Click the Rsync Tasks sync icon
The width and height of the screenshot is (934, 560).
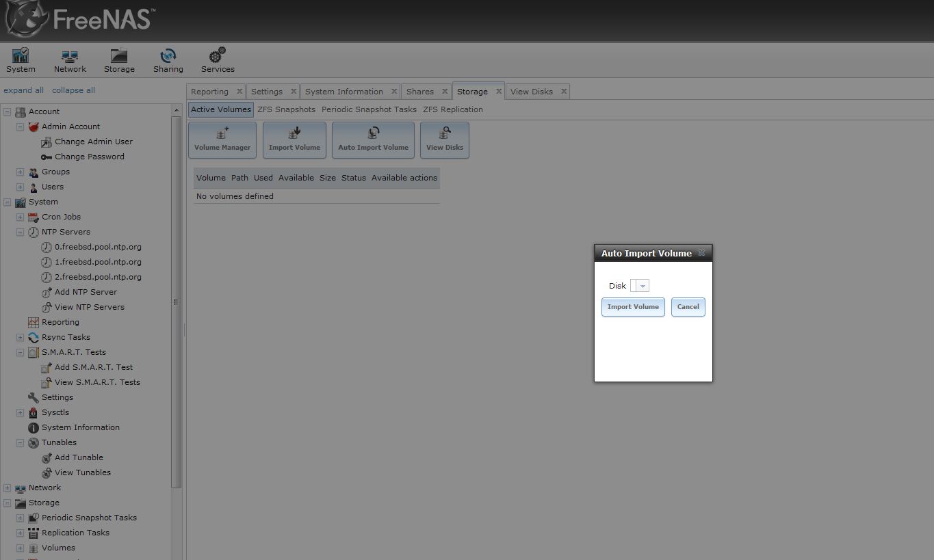[x=33, y=337]
